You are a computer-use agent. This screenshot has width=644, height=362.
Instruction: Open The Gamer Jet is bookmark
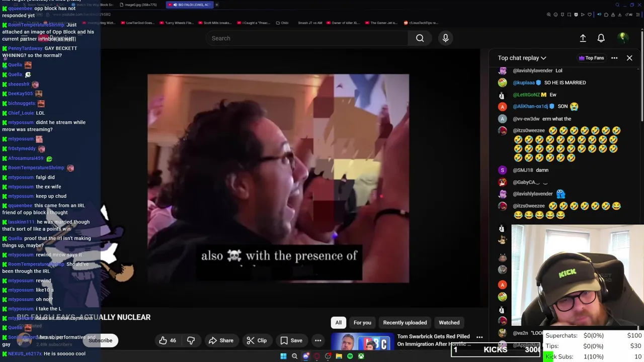click(381, 23)
